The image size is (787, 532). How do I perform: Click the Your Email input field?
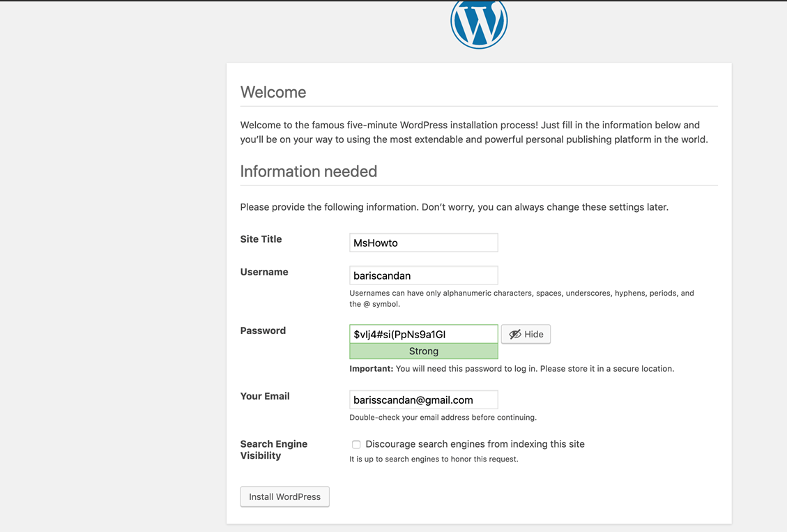click(x=424, y=400)
